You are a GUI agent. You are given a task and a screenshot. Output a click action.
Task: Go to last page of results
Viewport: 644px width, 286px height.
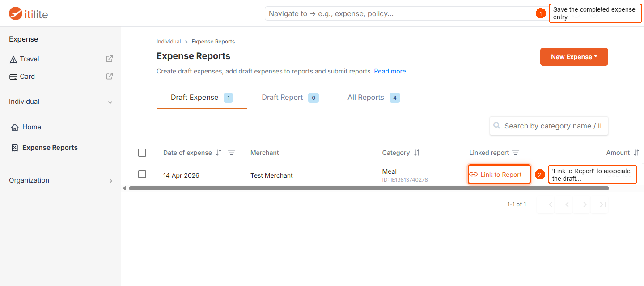click(x=602, y=205)
